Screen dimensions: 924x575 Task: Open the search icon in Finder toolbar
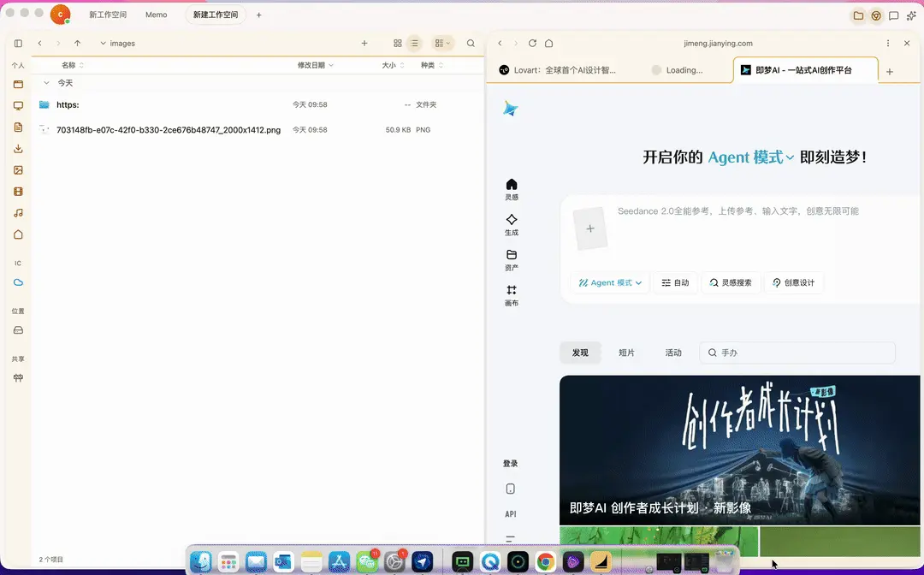pyautogui.click(x=471, y=43)
